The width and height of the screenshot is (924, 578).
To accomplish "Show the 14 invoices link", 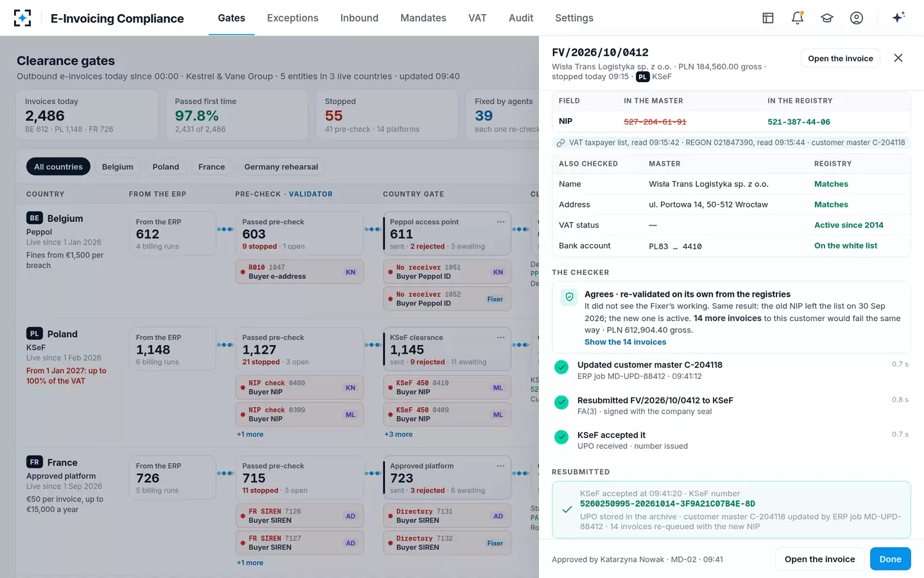I will tap(626, 342).
